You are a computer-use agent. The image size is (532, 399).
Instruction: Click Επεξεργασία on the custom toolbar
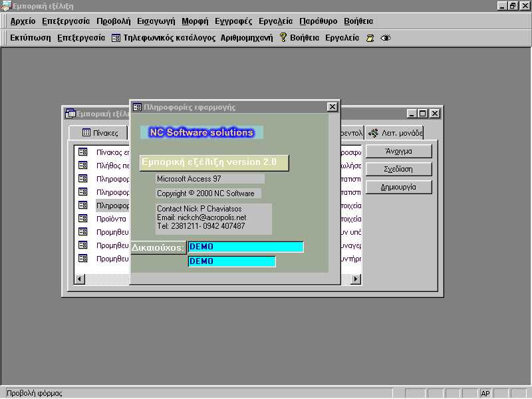pyautogui.click(x=81, y=38)
